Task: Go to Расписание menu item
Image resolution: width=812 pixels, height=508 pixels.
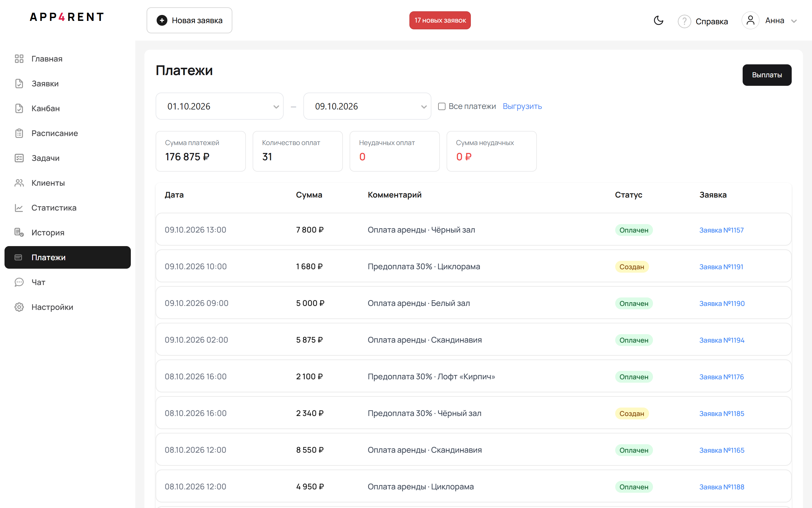Action: click(67, 133)
